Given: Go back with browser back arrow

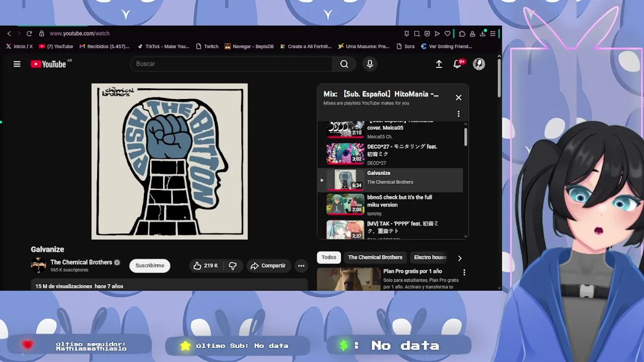Looking at the screenshot, I should (9, 34).
